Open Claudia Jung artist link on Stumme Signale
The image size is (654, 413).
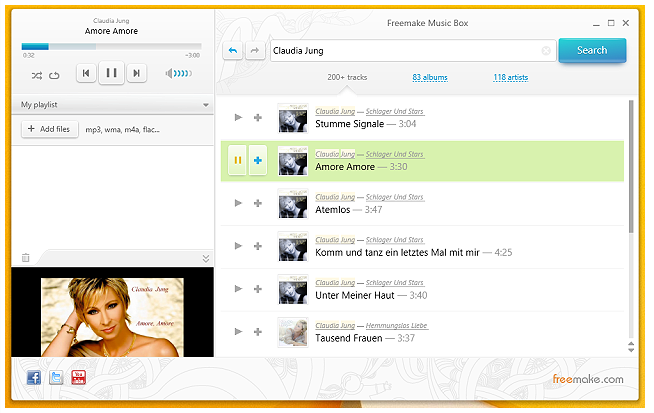tap(335, 111)
